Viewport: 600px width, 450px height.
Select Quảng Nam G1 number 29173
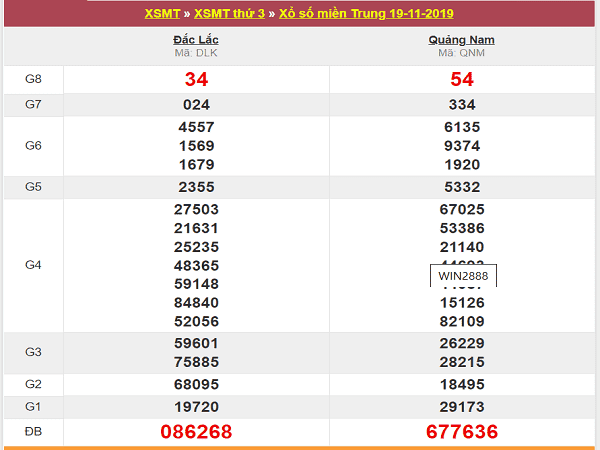tap(462, 406)
